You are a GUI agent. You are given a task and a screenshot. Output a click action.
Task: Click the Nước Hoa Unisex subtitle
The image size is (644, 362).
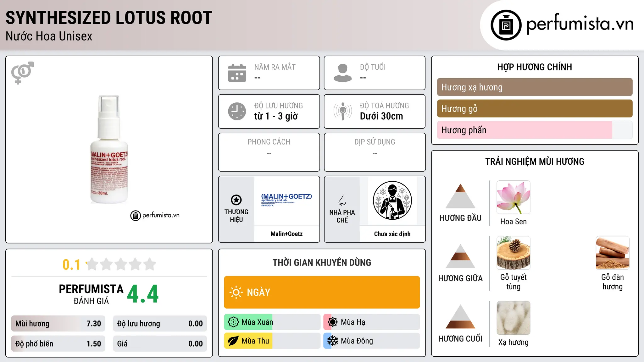pos(49,36)
